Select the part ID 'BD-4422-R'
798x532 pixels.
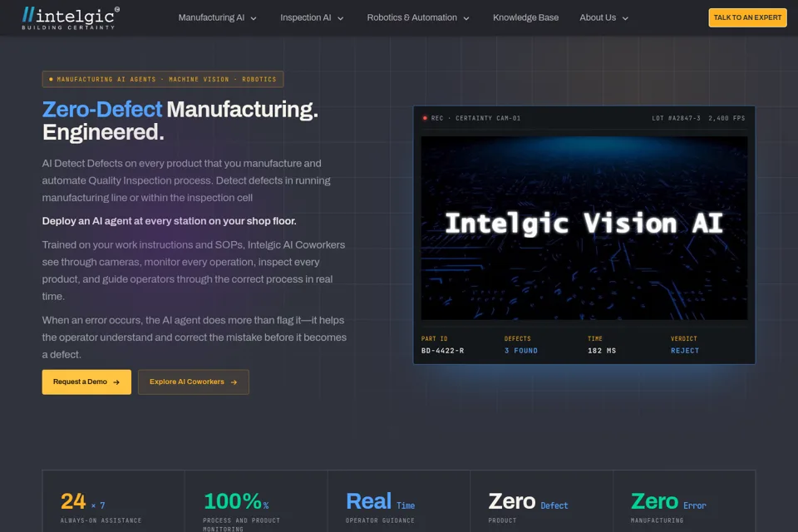click(442, 351)
